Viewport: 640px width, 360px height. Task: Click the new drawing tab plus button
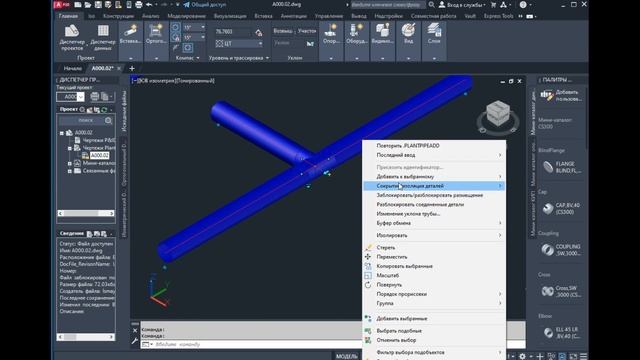[131, 69]
